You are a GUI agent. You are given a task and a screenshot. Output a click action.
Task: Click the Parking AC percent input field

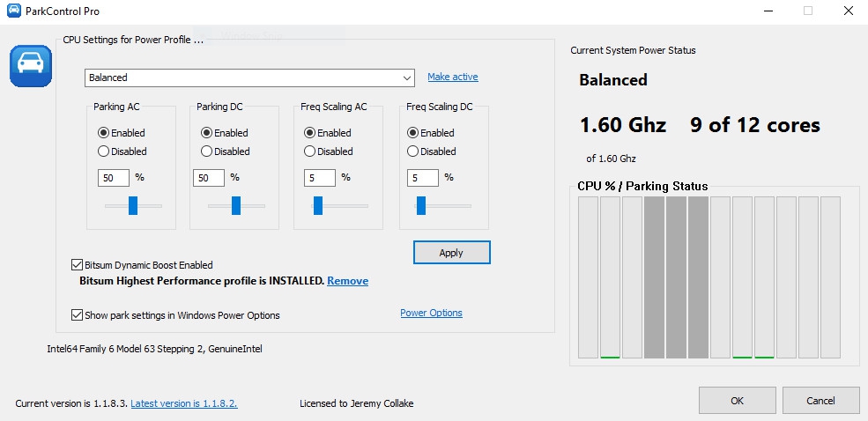pos(114,178)
